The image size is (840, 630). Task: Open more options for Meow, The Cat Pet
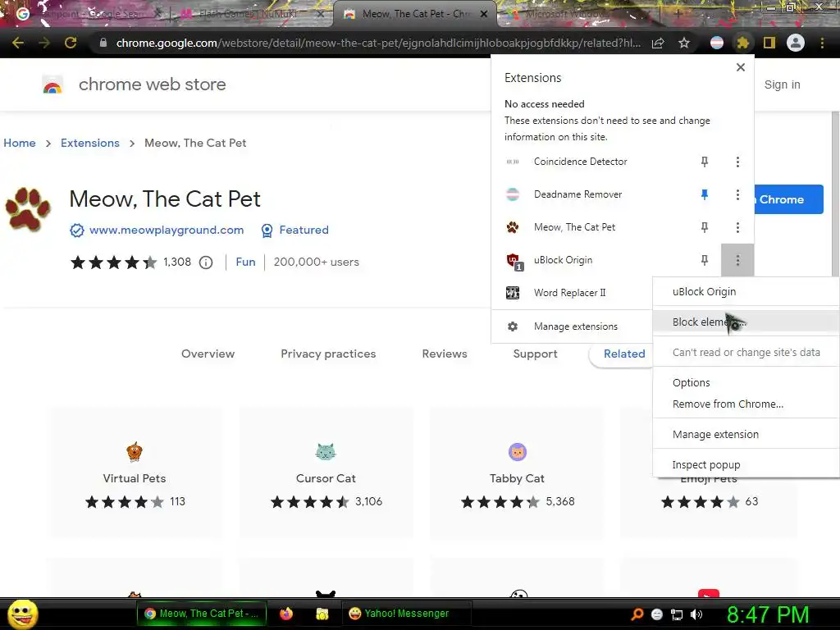point(737,227)
